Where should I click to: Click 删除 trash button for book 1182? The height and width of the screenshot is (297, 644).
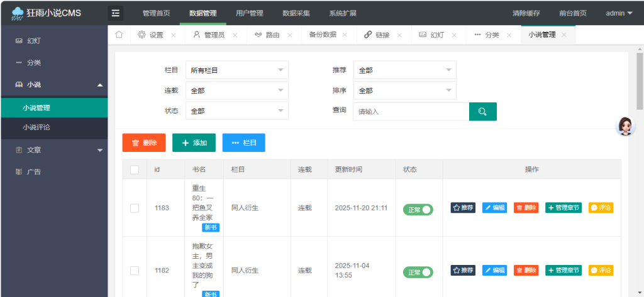pos(526,271)
